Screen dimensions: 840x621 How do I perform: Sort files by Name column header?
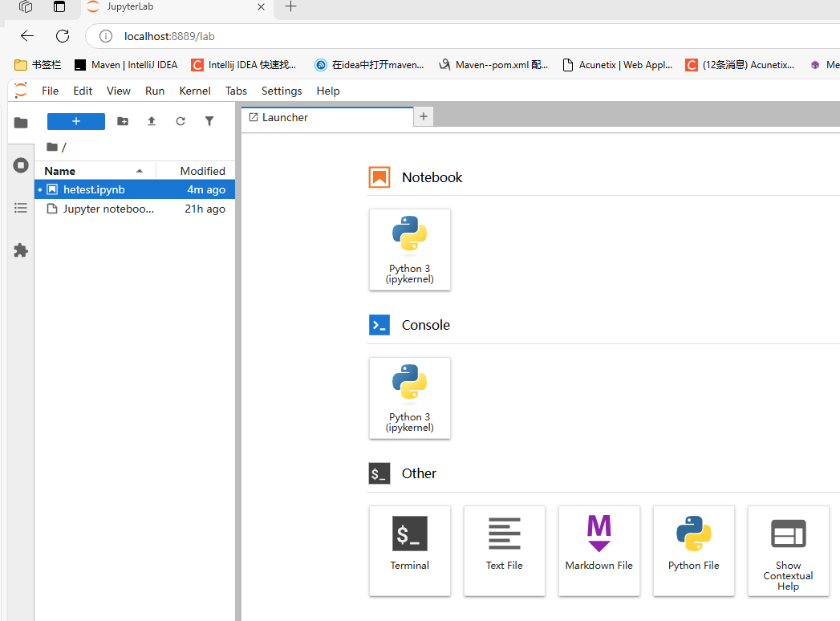point(95,171)
